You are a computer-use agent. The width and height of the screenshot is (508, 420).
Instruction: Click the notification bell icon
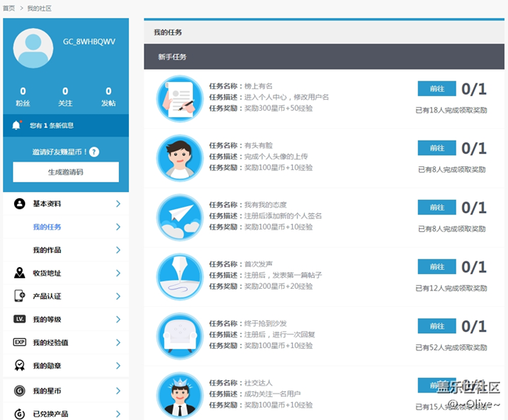(x=16, y=125)
